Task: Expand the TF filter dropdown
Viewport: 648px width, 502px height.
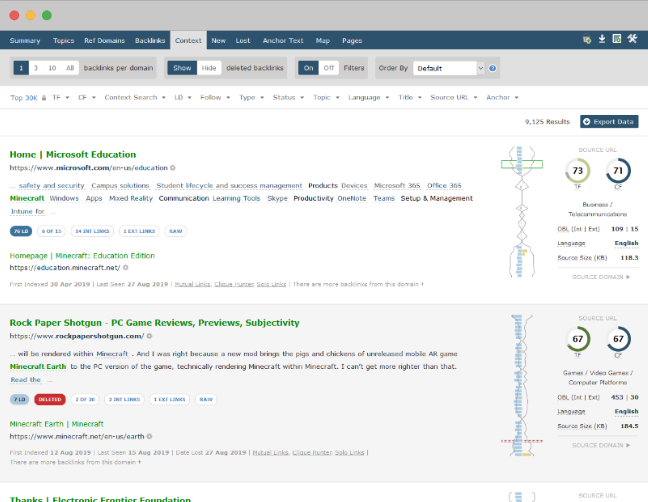Action: click(x=60, y=98)
